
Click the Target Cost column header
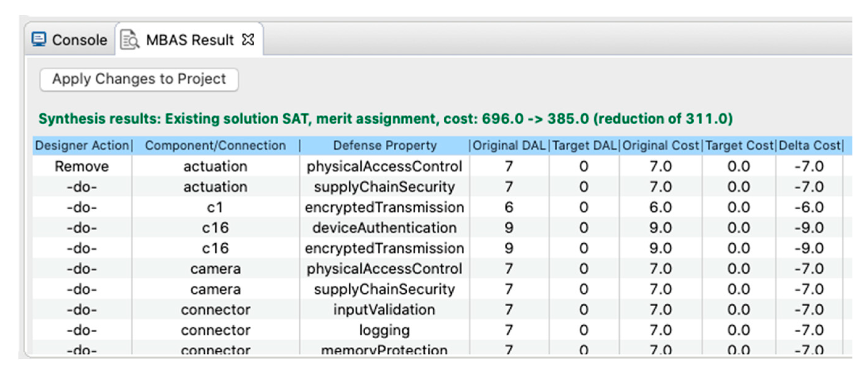pos(739,146)
